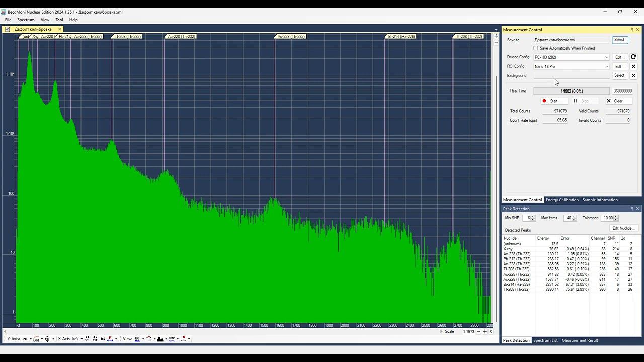
Task: Close the Measurement Control panel
Action: [638, 30]
